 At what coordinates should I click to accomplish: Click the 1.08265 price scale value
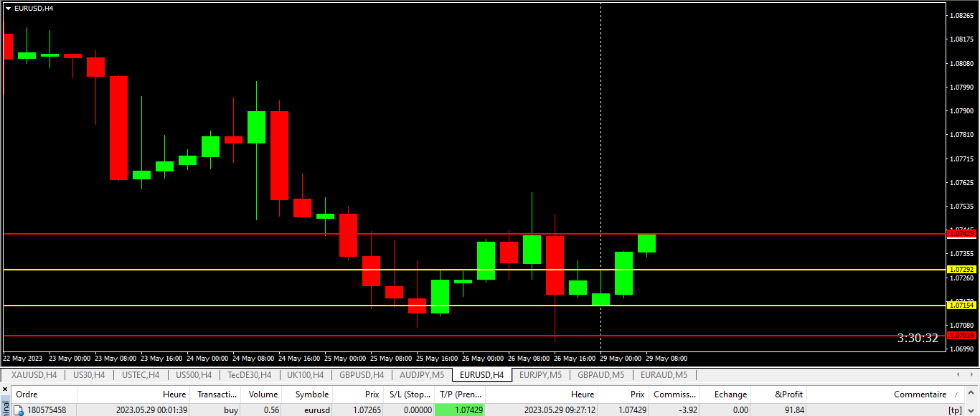coord(962,15)
